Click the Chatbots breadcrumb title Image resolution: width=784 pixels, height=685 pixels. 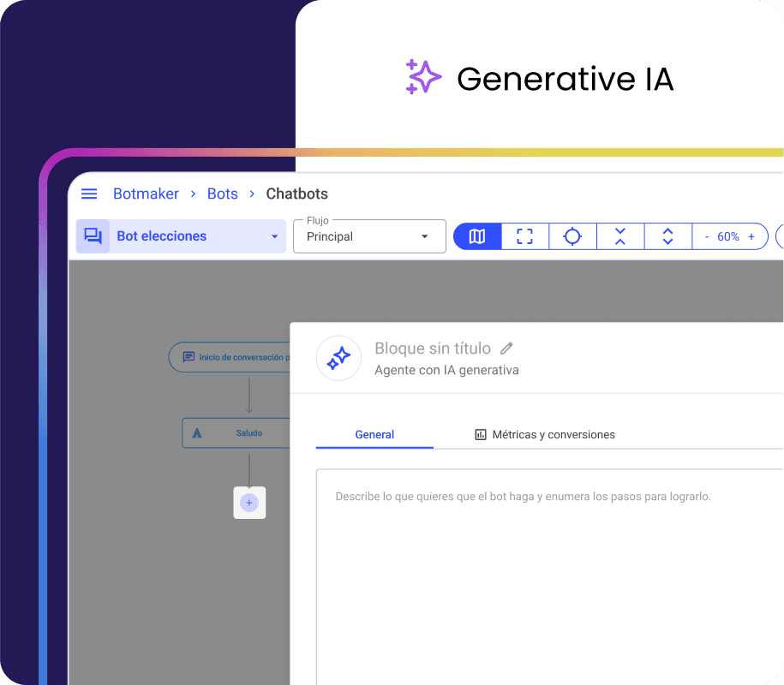click(296, 194)
